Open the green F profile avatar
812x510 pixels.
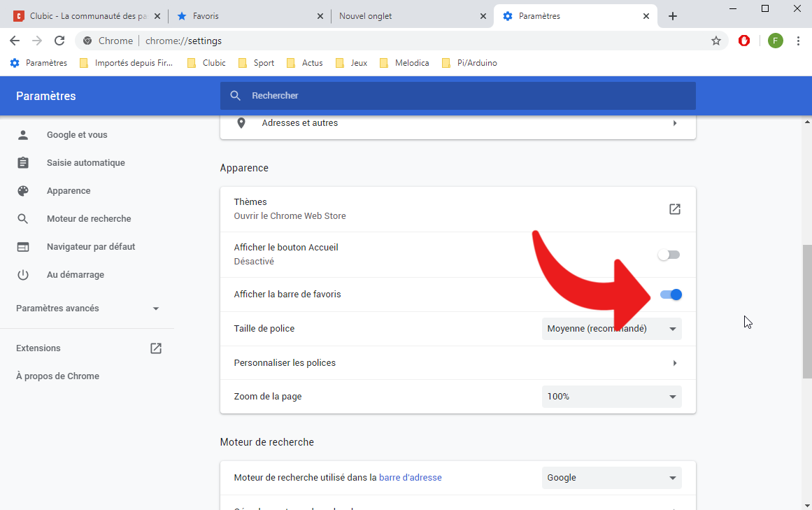click(775, 41)
